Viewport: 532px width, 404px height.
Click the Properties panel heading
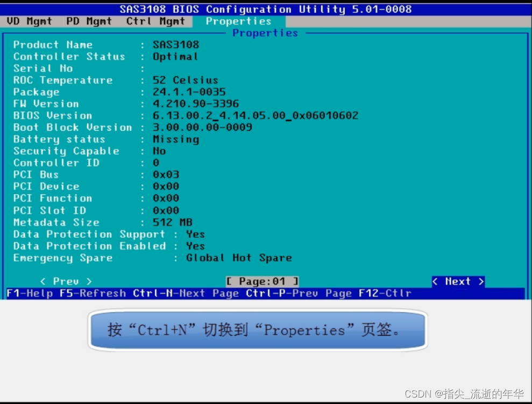tap(265, 33)
